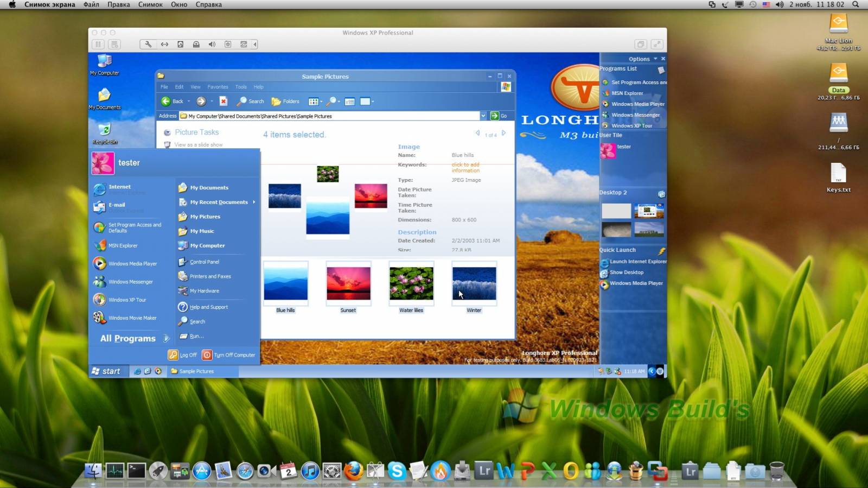Open the Tools menu in Sample Pictures

tap(241, 87)
